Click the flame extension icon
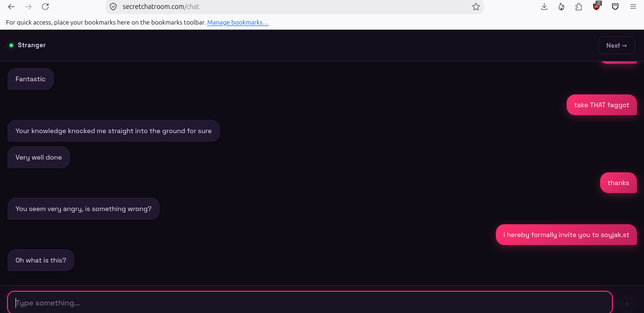The height and width of the screenshot is (313, 644). click(x=561, y=7)
